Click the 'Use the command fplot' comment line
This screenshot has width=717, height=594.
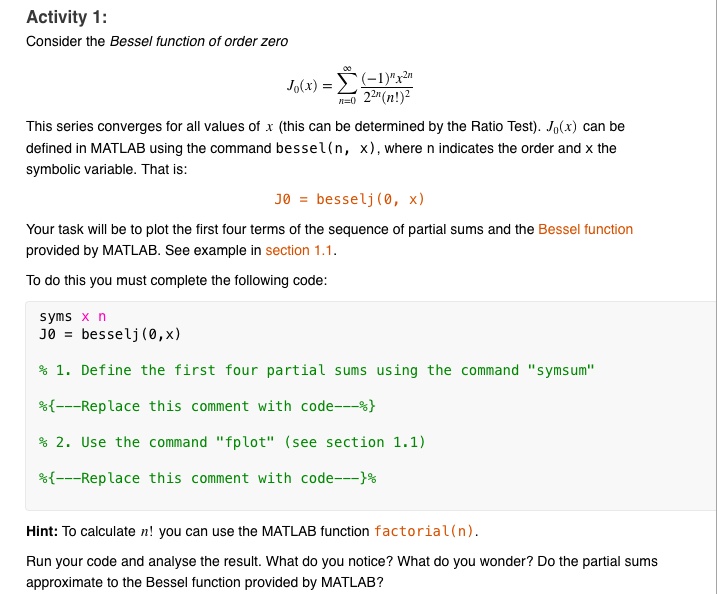coord(232,442)
